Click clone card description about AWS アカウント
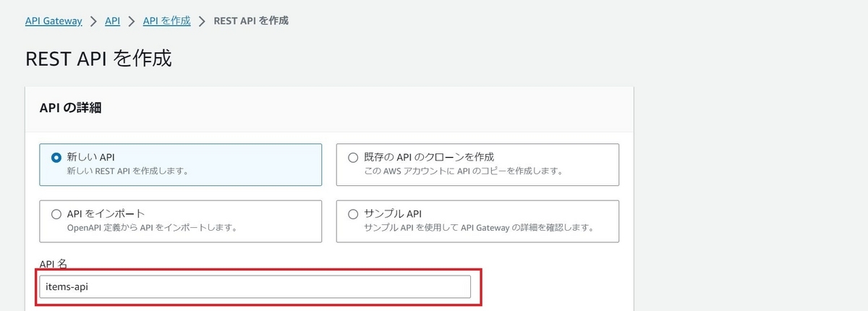 pyautogui.click(x=463, y=171)
